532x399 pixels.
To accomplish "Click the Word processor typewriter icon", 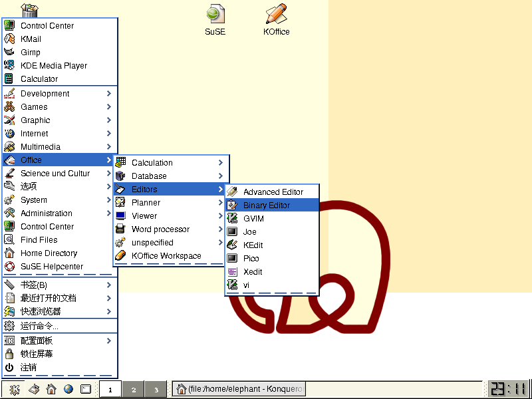I will [x=120, y=229].
